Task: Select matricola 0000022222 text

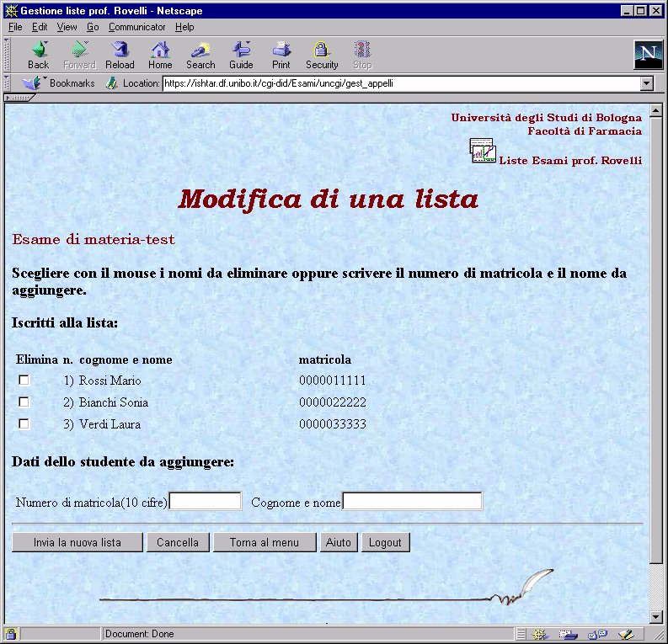Action: [x=332, y=402]
